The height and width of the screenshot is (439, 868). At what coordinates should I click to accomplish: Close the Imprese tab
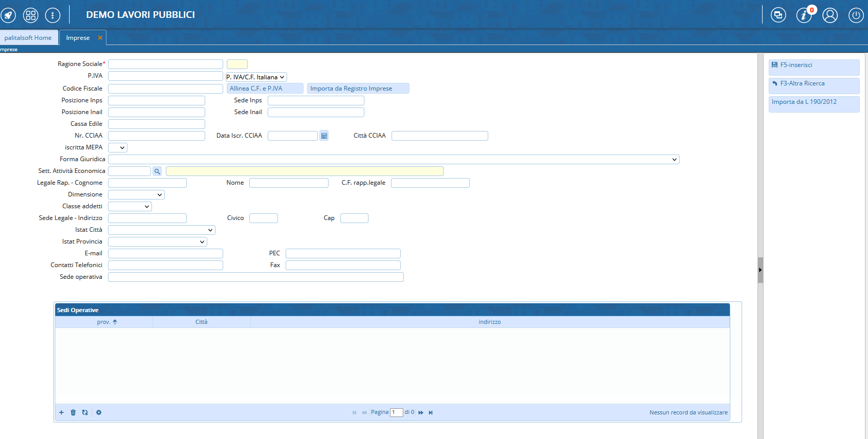pos(100,38)
